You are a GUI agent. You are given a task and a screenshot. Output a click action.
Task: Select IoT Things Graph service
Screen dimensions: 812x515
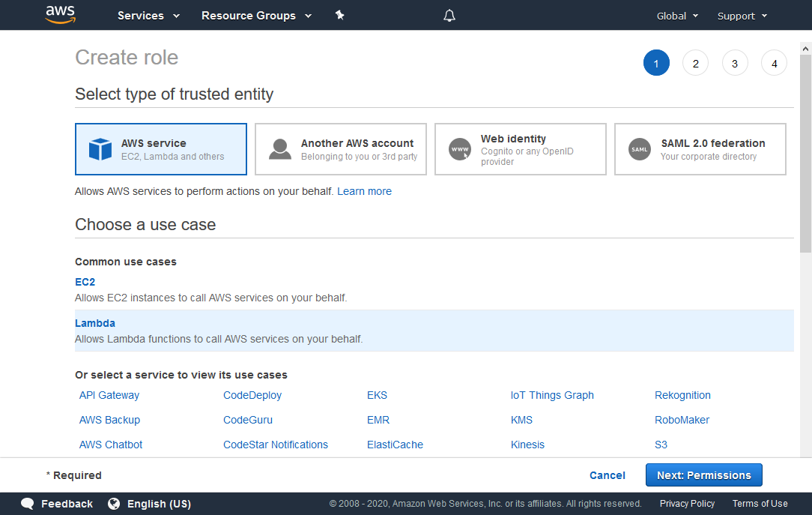coord(552,395)
